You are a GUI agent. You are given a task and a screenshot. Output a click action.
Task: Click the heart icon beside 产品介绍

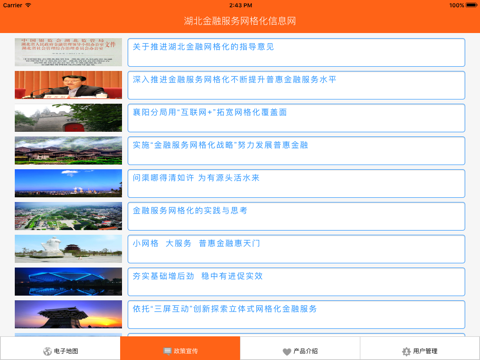(287, 351)
